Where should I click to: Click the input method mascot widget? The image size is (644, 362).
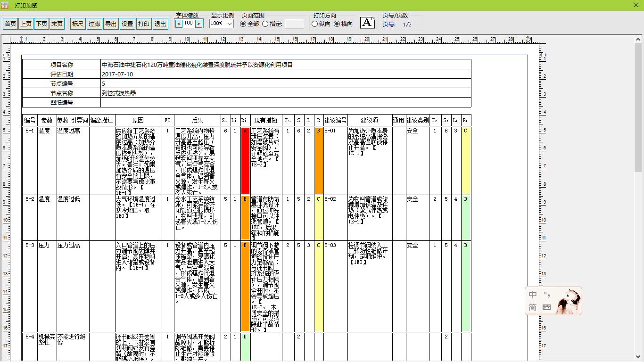[553, 301]
